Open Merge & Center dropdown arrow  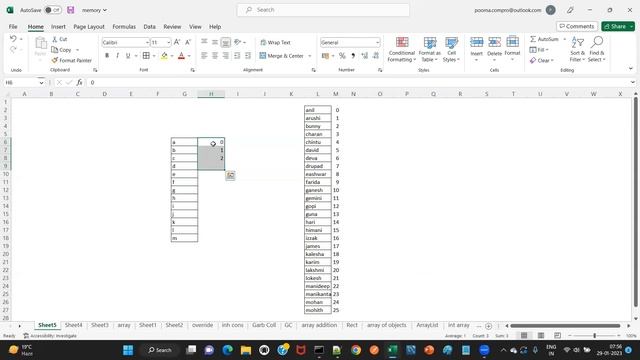(x=310, y=56)
